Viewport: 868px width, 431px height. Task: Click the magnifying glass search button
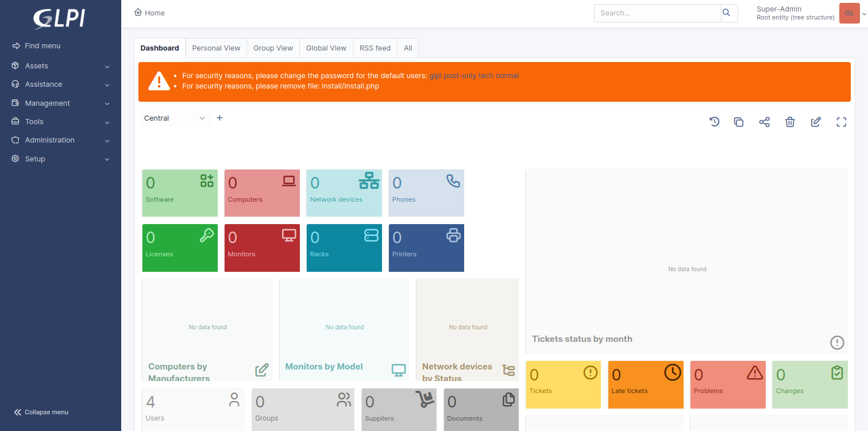point(727,13)
